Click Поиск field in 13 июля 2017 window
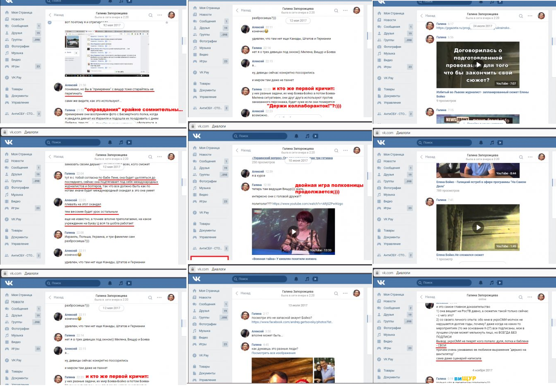The image size is (556, 392). 262,279
